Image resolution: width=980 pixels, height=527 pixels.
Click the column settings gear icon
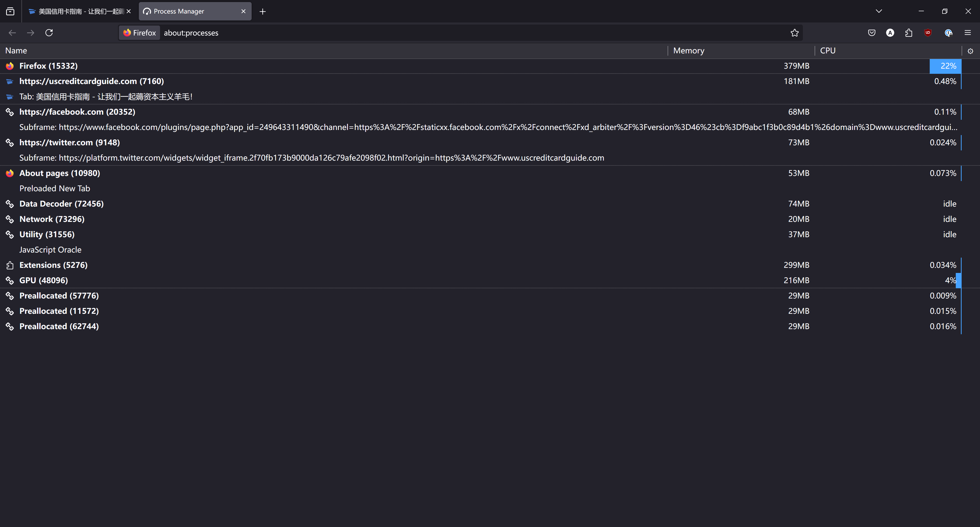point(970,51)
